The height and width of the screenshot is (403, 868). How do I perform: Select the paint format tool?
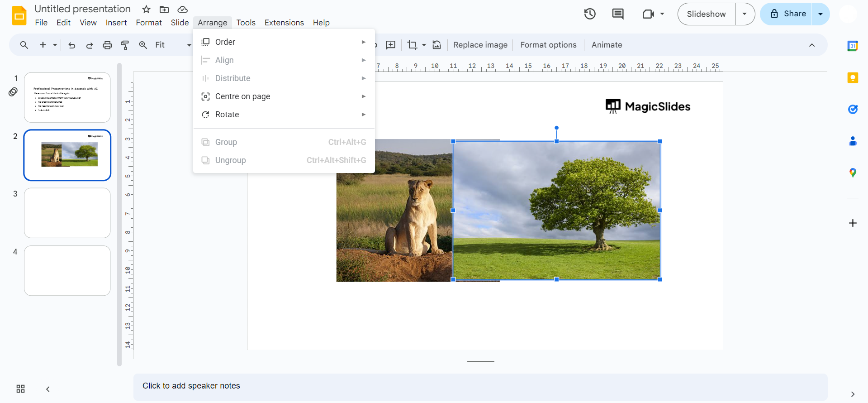tap(125, 45)
